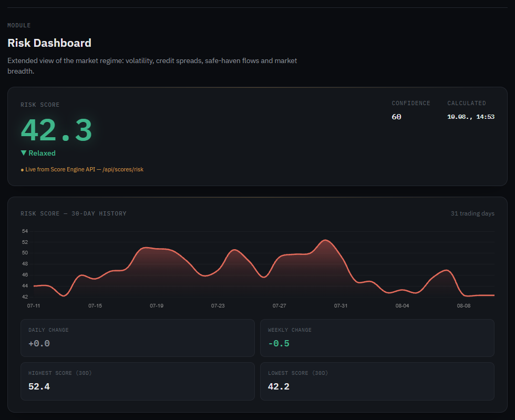The image size is (515, 420).
Task: Click the 31 trading days label
Action: point(472,213)
